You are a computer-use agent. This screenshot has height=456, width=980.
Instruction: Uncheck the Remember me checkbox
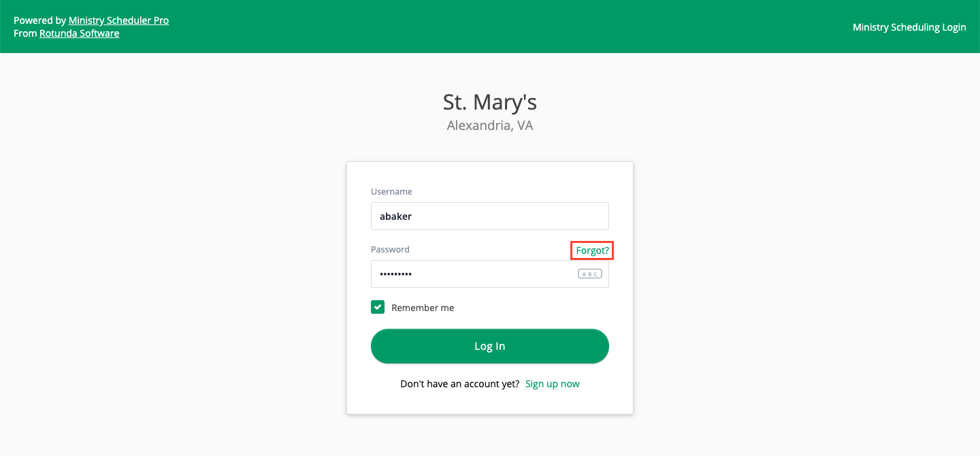point(378,307)
